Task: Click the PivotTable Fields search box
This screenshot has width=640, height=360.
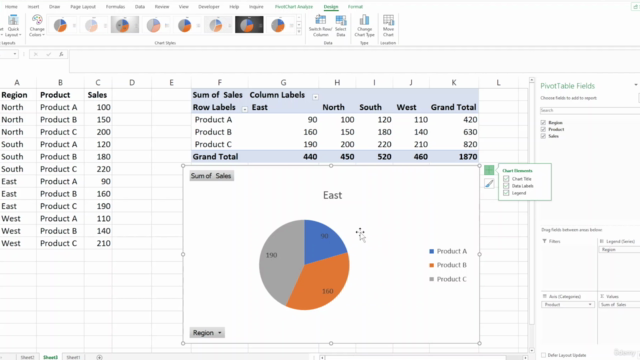Action: [x=589, y=110]
